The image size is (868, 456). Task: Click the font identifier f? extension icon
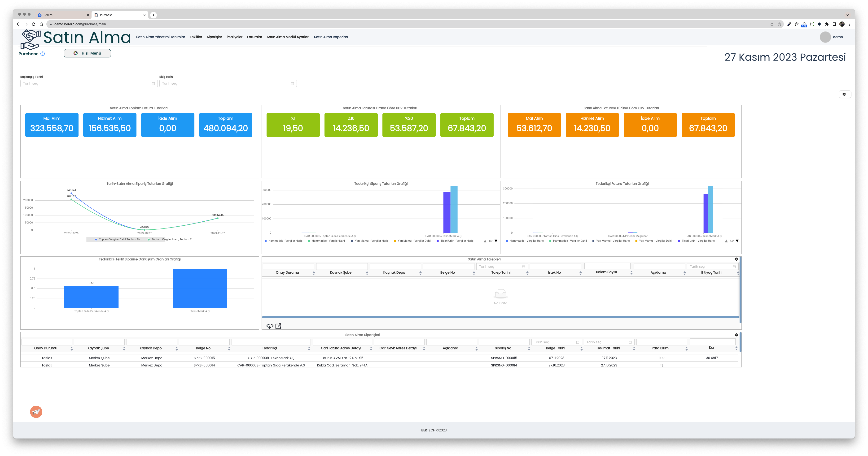pyautogui.click(x=797, y=24)
